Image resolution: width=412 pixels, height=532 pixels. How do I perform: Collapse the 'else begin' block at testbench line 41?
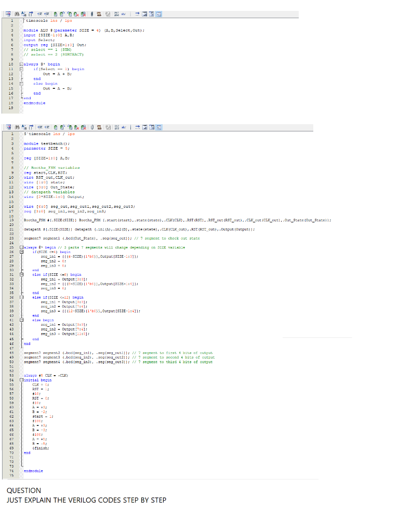coord(22,320)
